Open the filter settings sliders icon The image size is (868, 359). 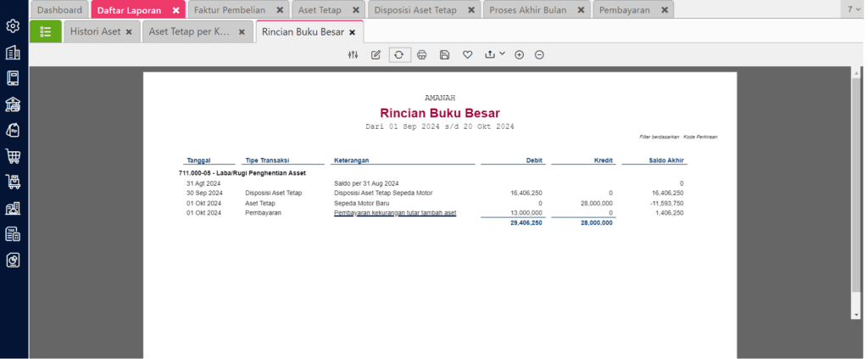(x=353, y=55)
